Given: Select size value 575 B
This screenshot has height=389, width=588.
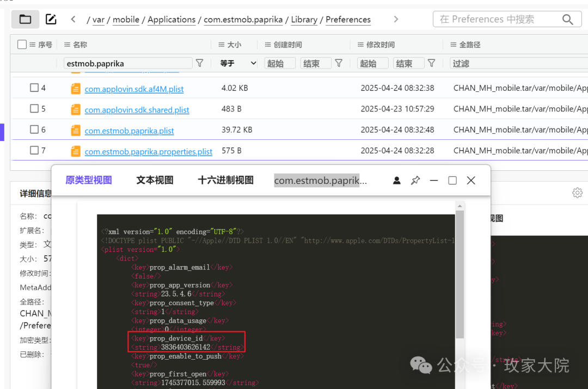Looking at the screenshot, I should pyautogui.click(x=231, y=151).
